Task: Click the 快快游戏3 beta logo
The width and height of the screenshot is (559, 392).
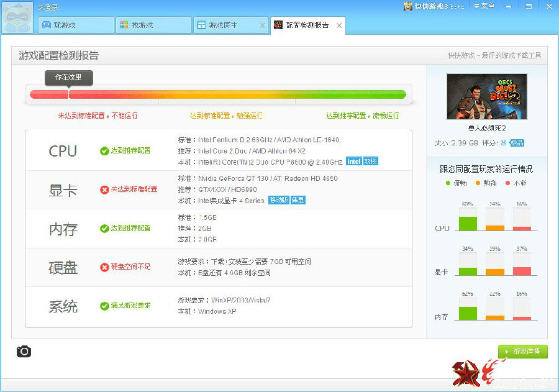Action: [434, 6]
